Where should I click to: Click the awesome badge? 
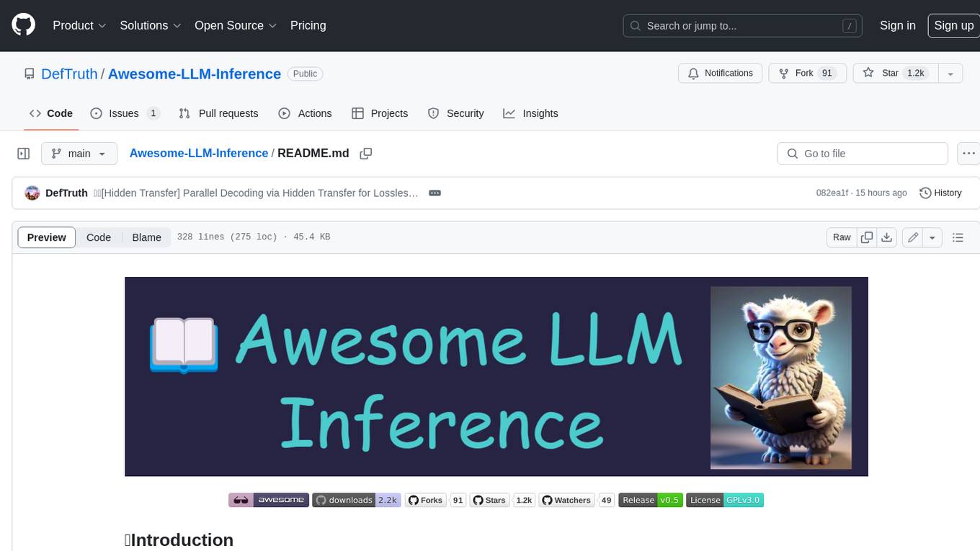269,500
